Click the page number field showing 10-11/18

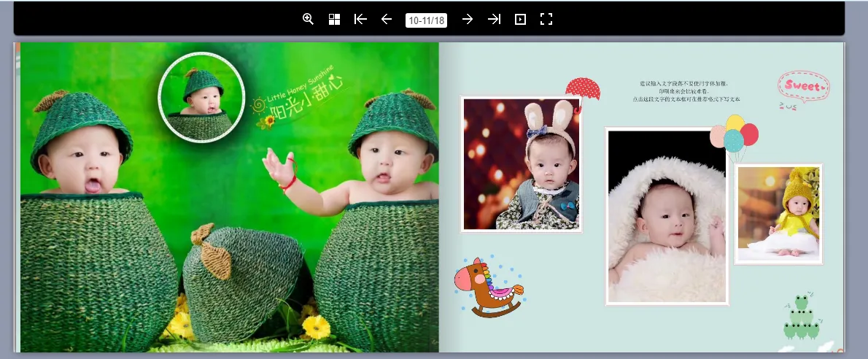click(x=427, y=20)
